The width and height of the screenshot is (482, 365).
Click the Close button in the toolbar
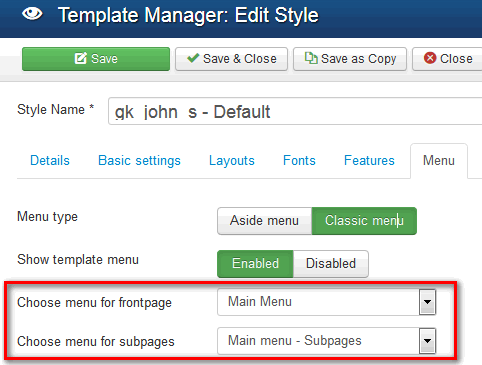[447, 59]
